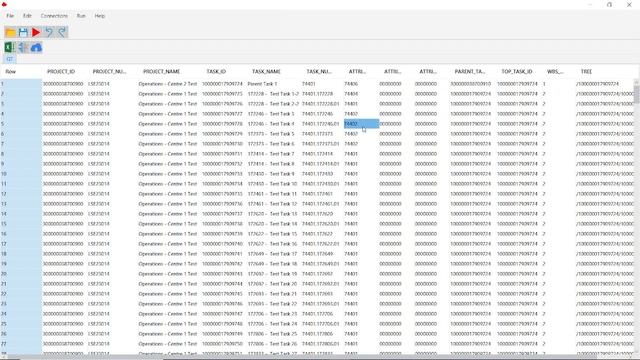Screen dimensions: 640x360
Task: Click the 74406 attribute cell in row 1
Action: pos(351,84)
